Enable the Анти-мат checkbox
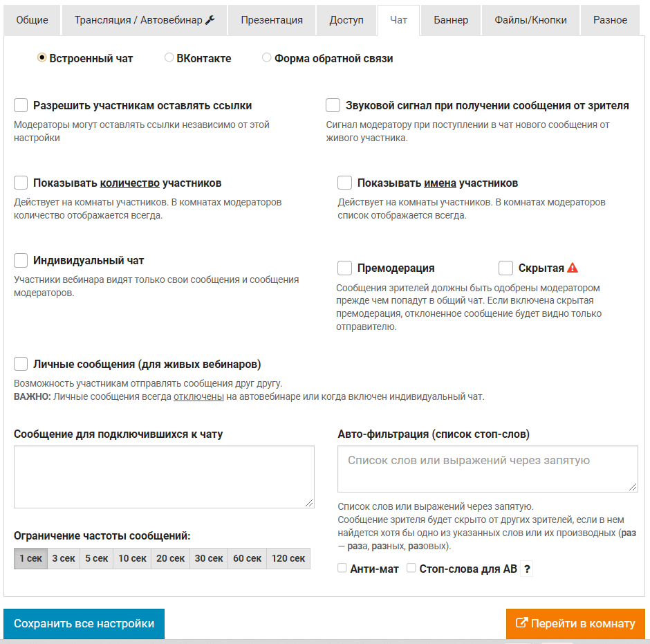 coord(342,569)
